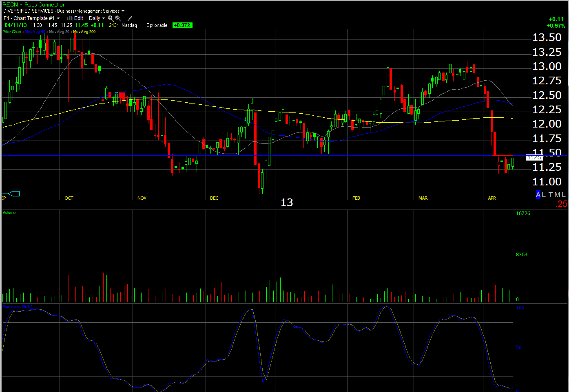Image resolution: width=569 pixels, height=392 pixels.
Task: Zoom in on the chart with magnifier plus
Action: tap(111, 18)
